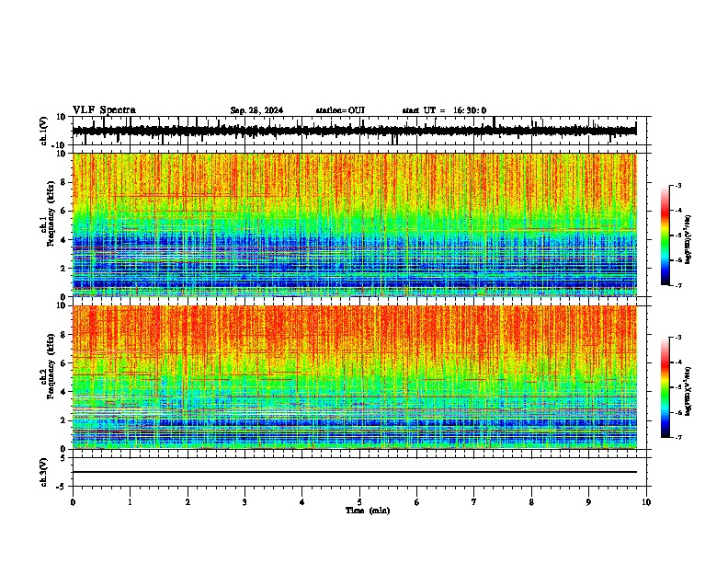This screenshot has height=563, width=728.
Task: Click time axis tick label "9"
Action: [x=588, y=502]
